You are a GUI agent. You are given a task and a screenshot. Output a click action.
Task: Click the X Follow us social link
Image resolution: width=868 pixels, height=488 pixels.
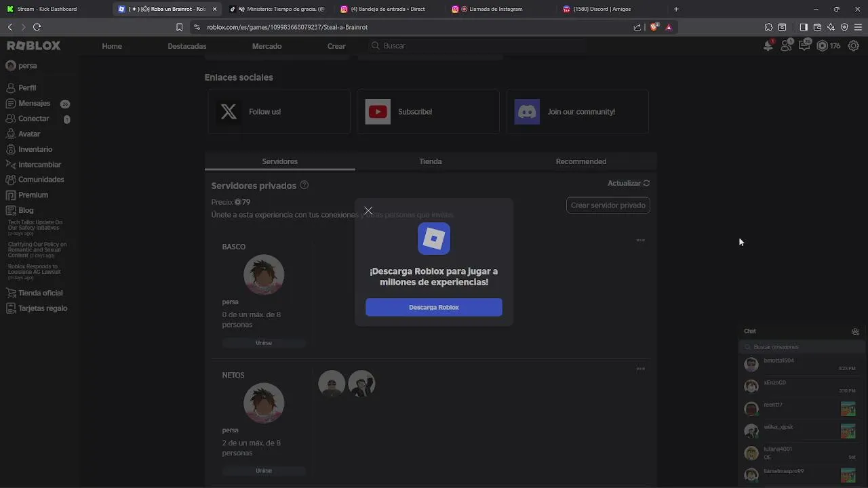279,112
